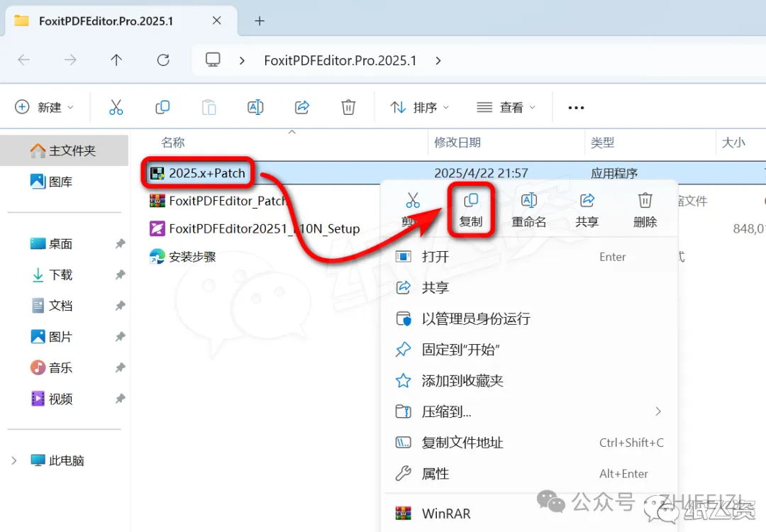This screenshot has height=532, width=766.
Task: Choose 添加到收藏夹
Action: coord(530,381)
